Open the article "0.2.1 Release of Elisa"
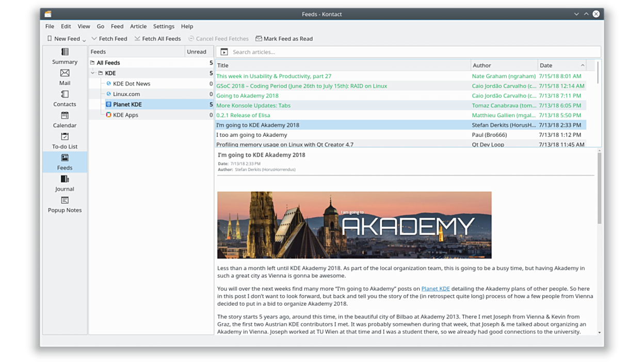The height and width of the screenshot is (362, 644). pyautogui.click(x=243, y=115)
